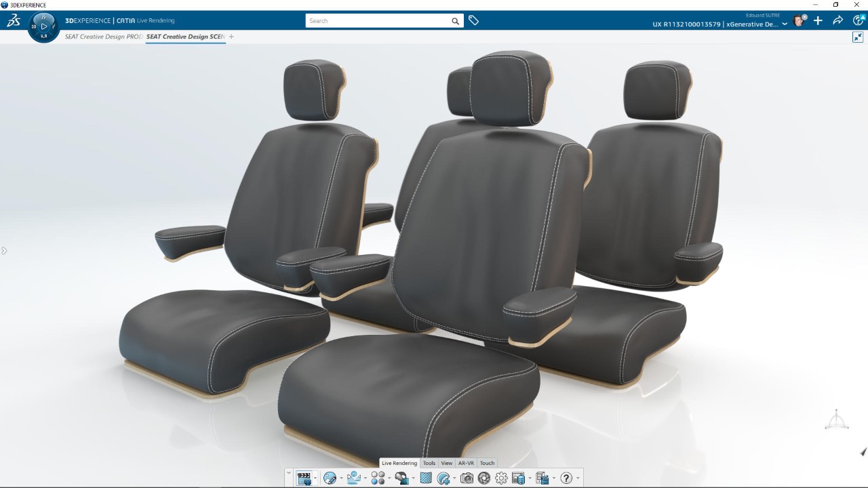Expand the left side panel arrow
868x488 pixels.
(4, 251)
